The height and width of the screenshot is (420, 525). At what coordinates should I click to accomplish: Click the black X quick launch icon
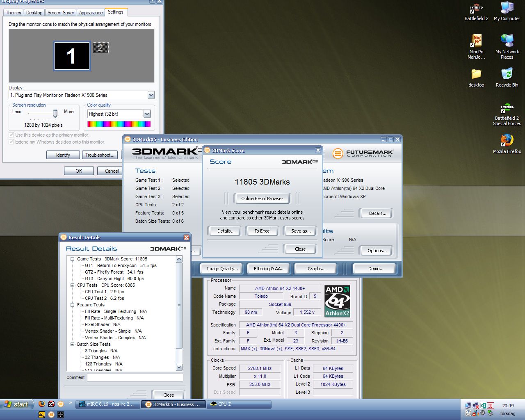[x=51, y=404]
